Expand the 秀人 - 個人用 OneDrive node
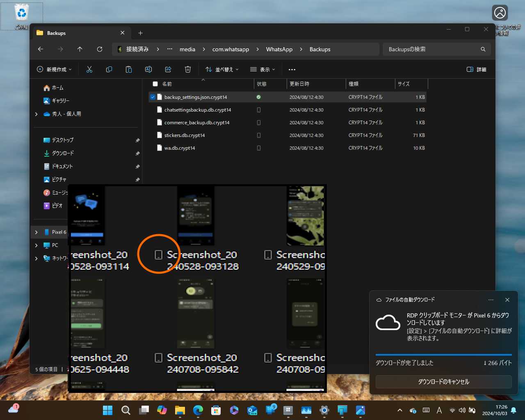The width and height of the screenshot is (525, 420). click(37, 114)
